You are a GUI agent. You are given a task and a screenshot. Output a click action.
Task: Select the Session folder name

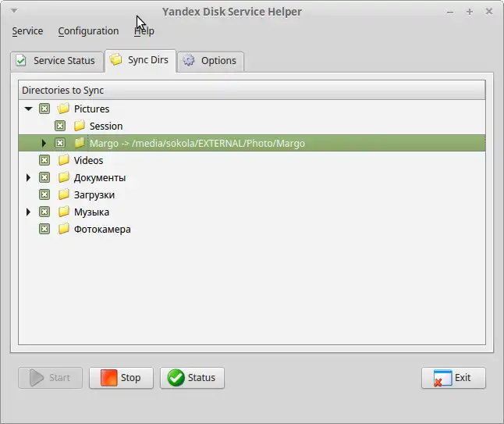coord(106,126)
